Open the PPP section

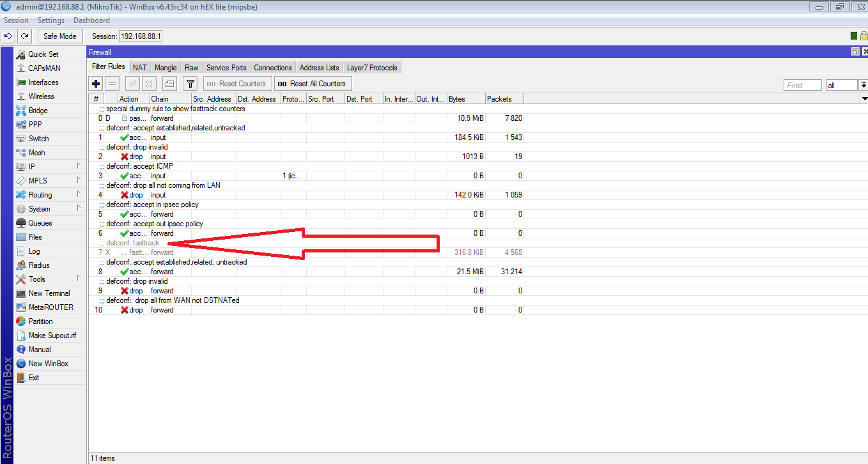tap(36, 125)
